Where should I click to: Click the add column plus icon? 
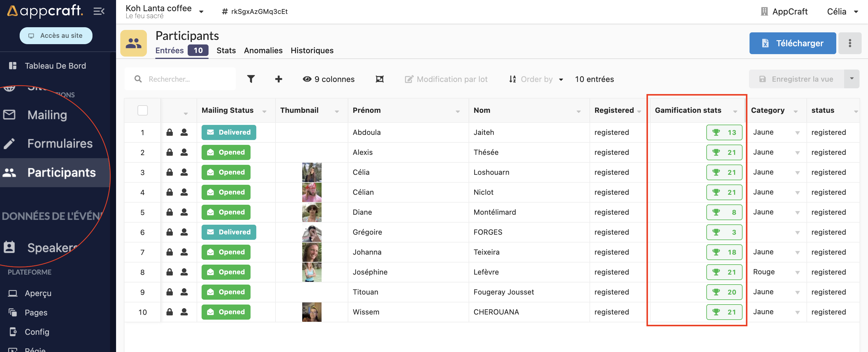[278, 79]
